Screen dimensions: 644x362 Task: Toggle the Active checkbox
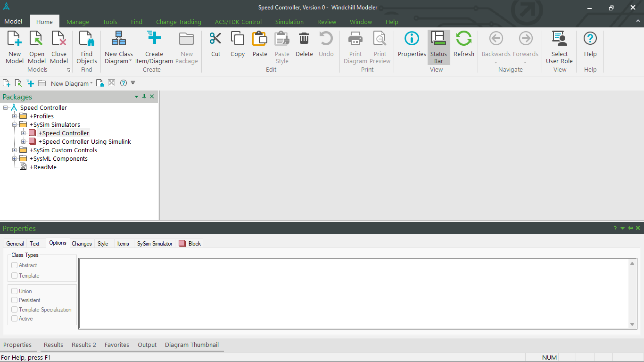[x=14, y=318]
